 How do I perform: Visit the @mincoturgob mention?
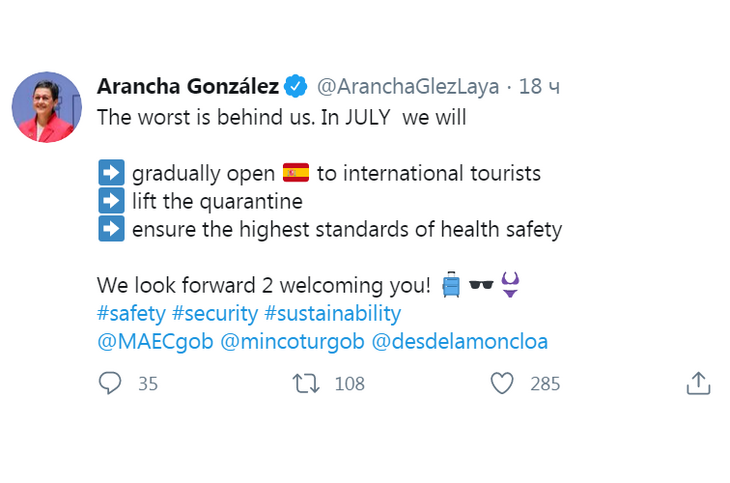(x=290, y=341)
